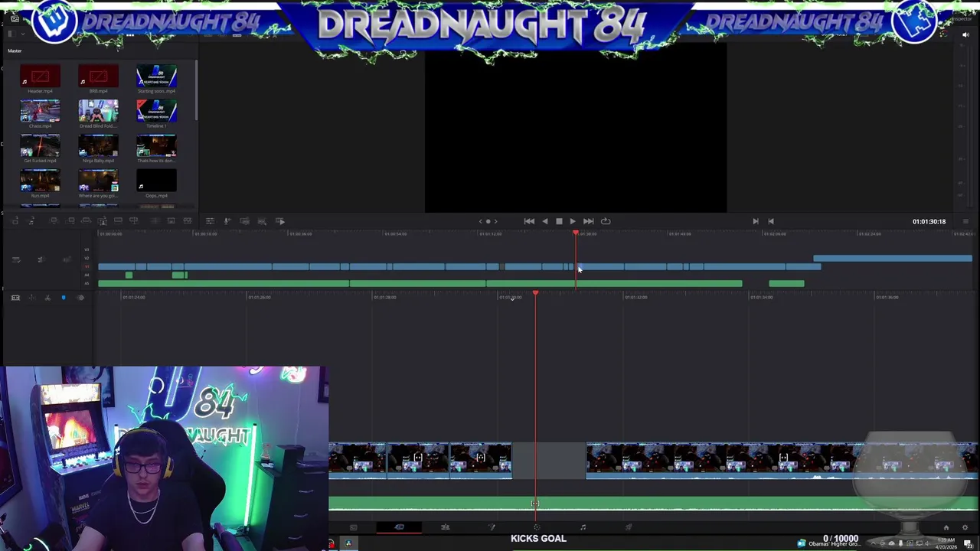Click the DaVinci Resolve taskbar icon
This screenshot has height=551, width=980.
click(348, 543)
